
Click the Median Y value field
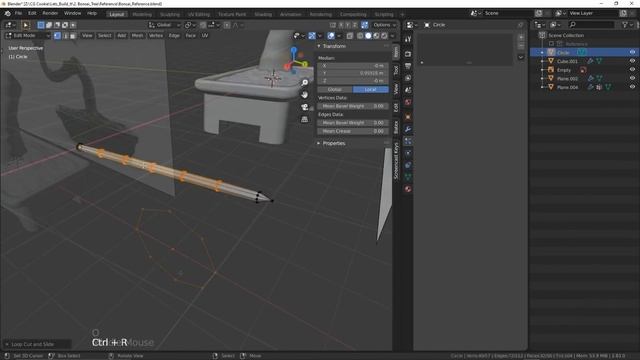[353, 73]
